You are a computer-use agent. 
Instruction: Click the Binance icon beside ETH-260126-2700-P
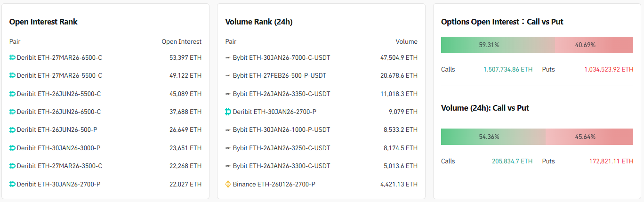[228, 184]
